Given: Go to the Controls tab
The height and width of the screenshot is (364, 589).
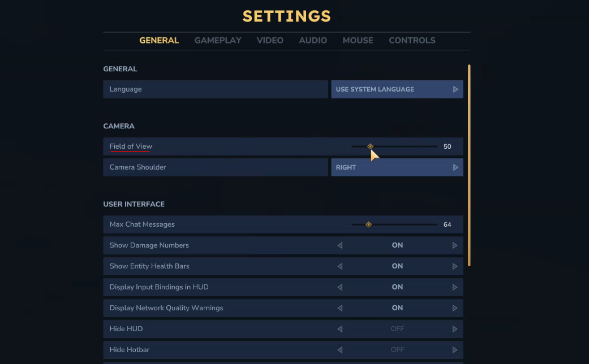Looking at the screenshot, I should pos(412,41).
